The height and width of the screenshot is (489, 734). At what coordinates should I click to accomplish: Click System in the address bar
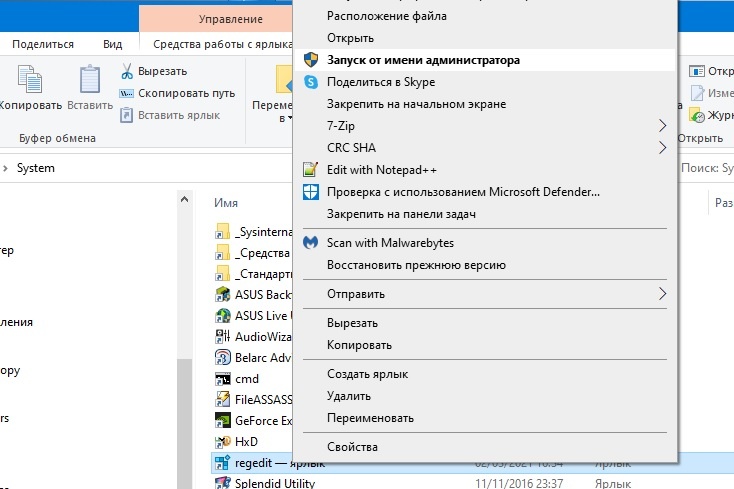pyautogui.click(x=36, y=168)
